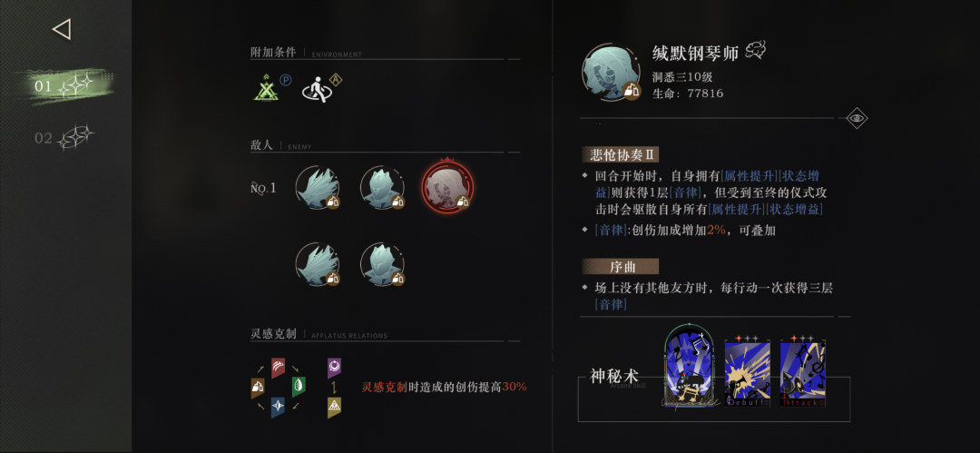
Task: Toggle the eye detail view icon
Action: point(857,118)
